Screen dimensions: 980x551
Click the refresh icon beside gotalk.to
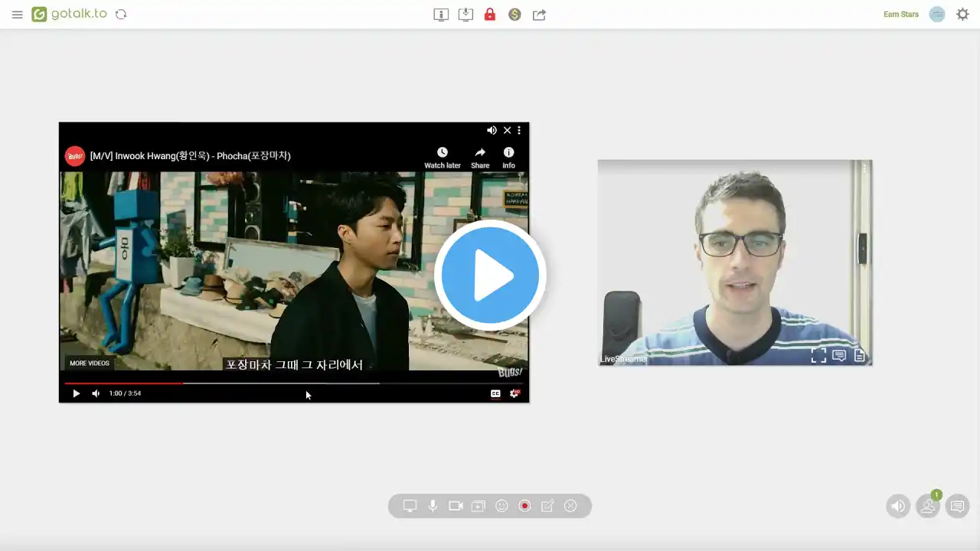pyautogui.click(x=121, y=15)
